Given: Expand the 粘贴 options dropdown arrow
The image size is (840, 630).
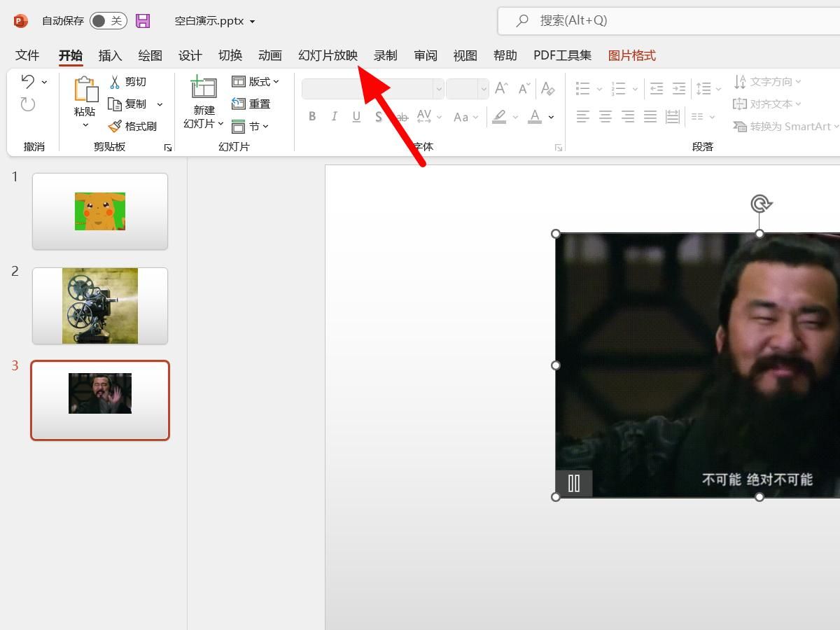Looking at the screenshot, I should coord(85,125).
